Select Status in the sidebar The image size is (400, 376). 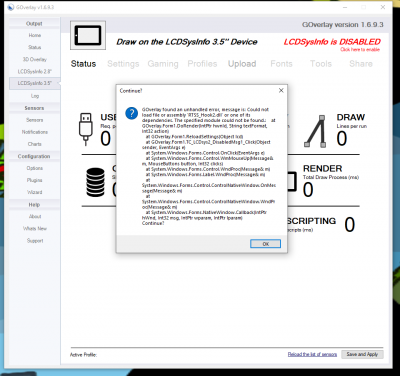(35, 47)
